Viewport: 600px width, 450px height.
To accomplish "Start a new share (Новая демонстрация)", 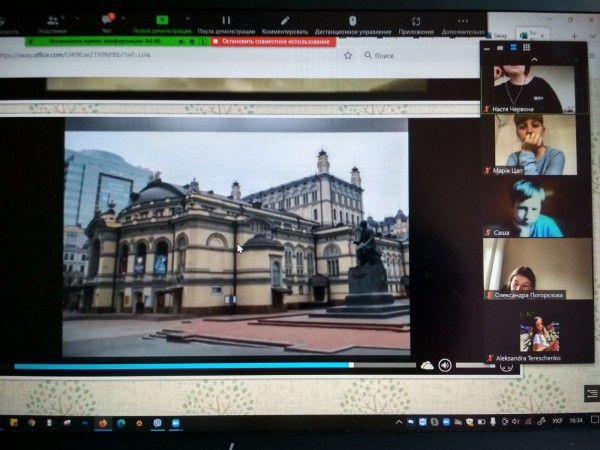I will 162,24.
